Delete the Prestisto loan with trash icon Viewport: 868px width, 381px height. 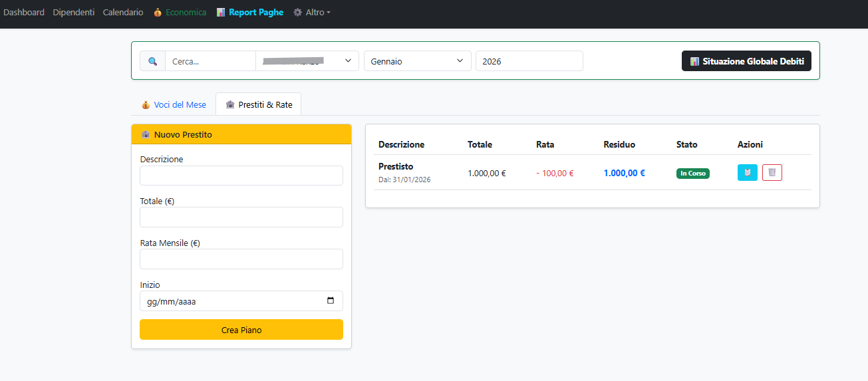point(772,173)
